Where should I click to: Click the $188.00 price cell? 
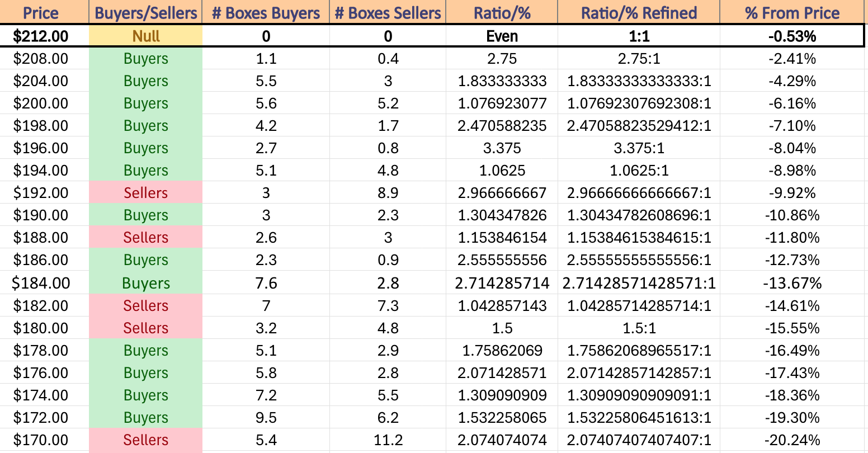click(x=45, y=237)
